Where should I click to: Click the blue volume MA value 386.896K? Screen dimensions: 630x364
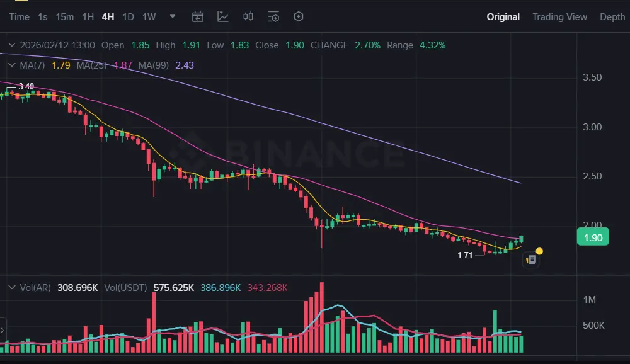coord(220,288)
